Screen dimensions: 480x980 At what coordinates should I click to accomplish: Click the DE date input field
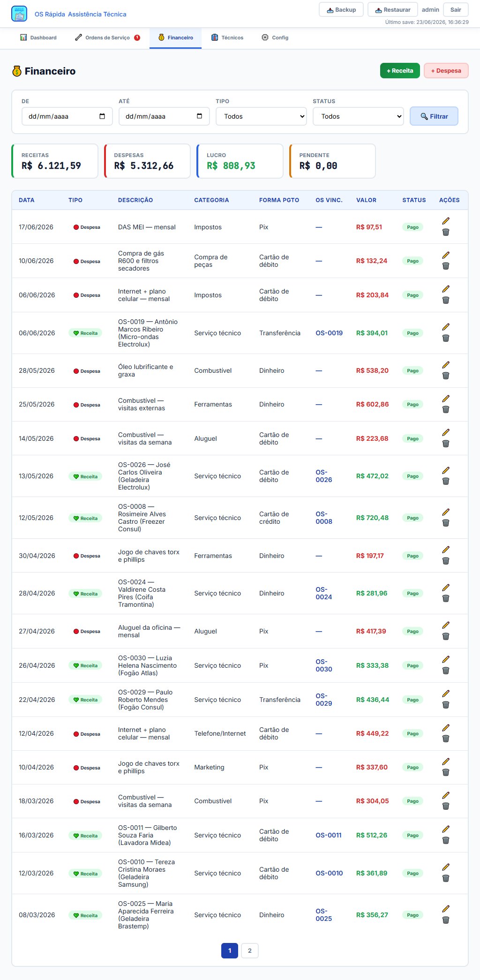pos(67,116)
